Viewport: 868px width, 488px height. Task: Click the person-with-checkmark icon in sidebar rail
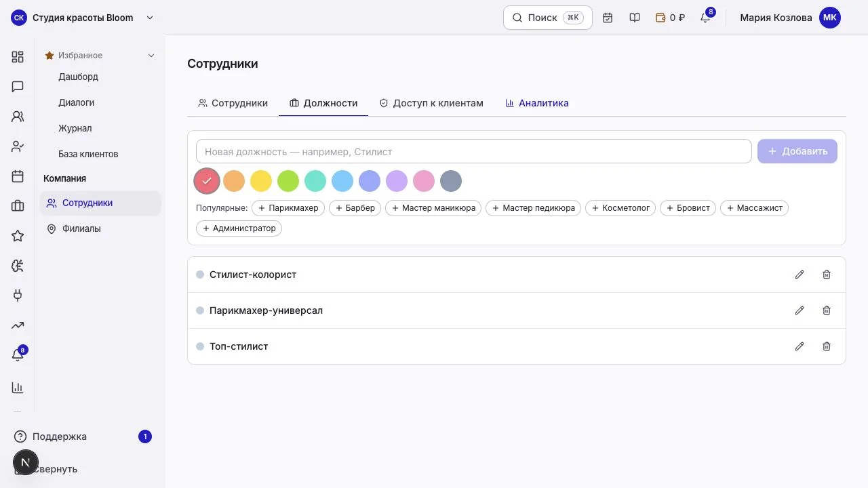pos(18,146)
